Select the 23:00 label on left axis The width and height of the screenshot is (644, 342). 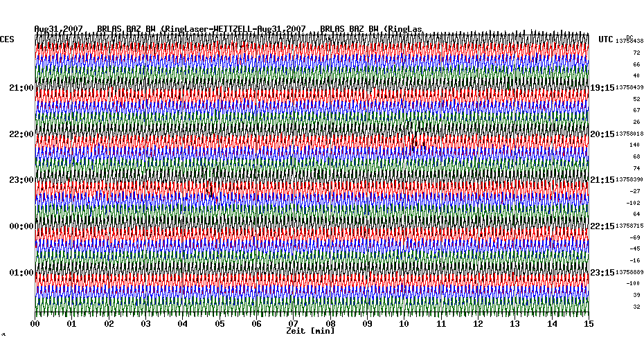(21, 180)
